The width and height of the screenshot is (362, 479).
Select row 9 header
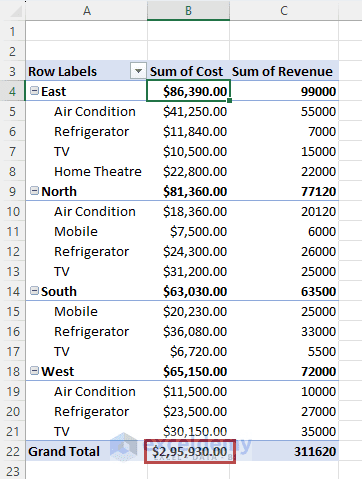pos(13,191)
